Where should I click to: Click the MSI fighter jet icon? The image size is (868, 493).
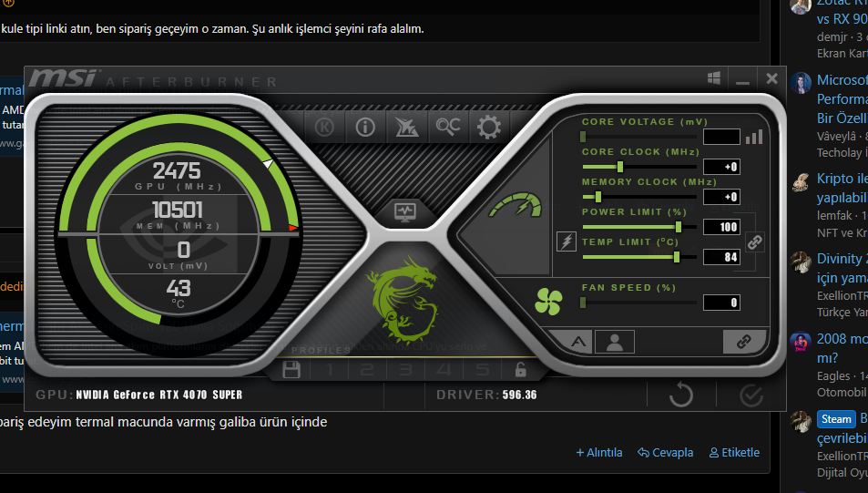coord(406,128)
